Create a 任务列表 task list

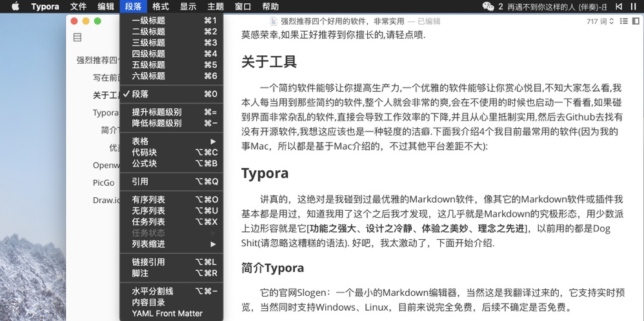171,222
